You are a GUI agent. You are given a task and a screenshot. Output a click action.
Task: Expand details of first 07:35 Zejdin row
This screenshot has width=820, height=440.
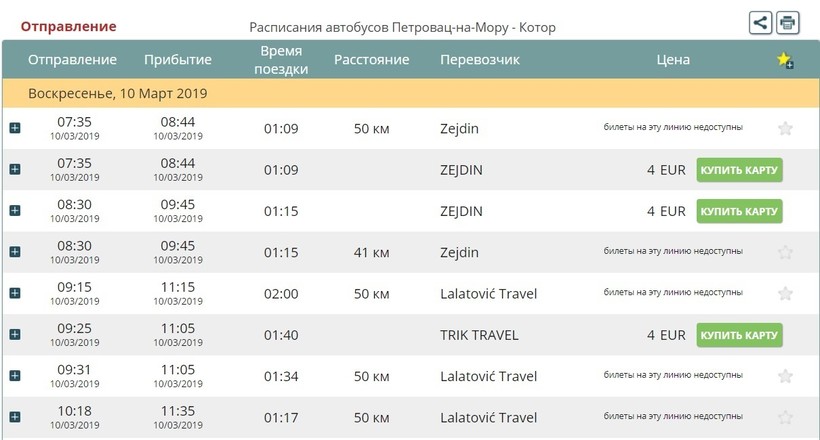[x=15, y=128]
